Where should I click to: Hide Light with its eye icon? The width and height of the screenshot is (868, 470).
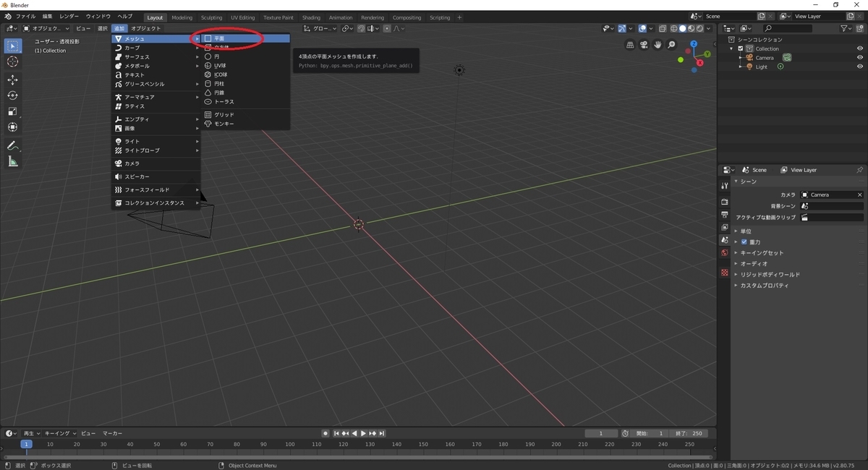click(x=860, y=67)
